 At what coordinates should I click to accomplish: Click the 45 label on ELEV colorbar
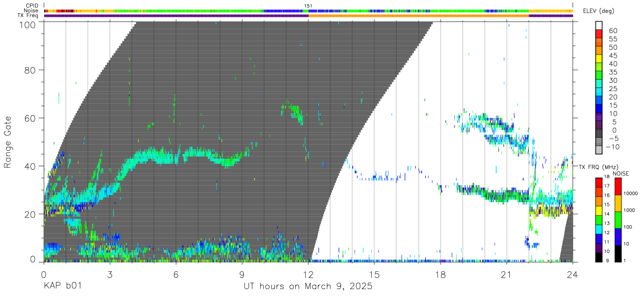(613, 56)
